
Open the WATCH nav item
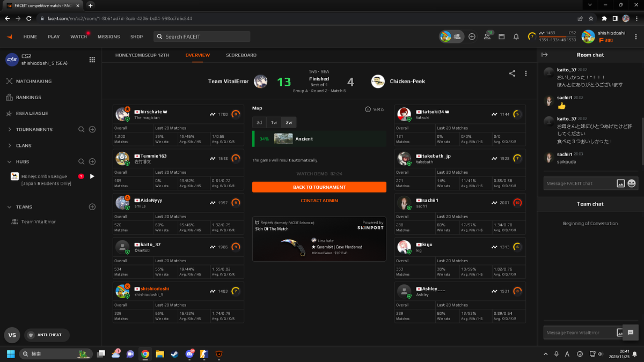tap(78, 36)
